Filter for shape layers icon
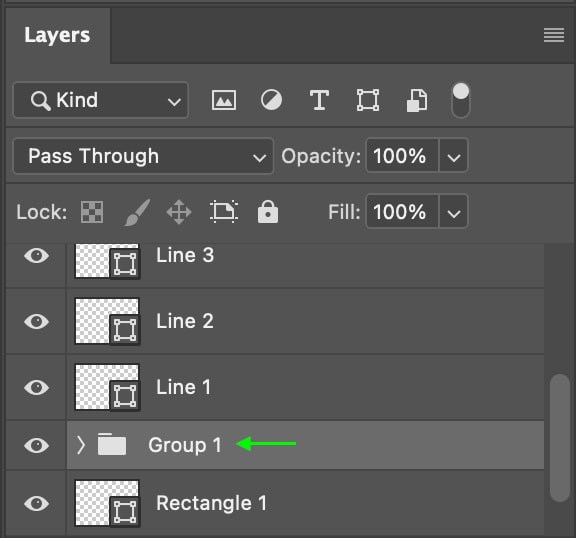This screenshot has width=576, height=538. (368, 100)
